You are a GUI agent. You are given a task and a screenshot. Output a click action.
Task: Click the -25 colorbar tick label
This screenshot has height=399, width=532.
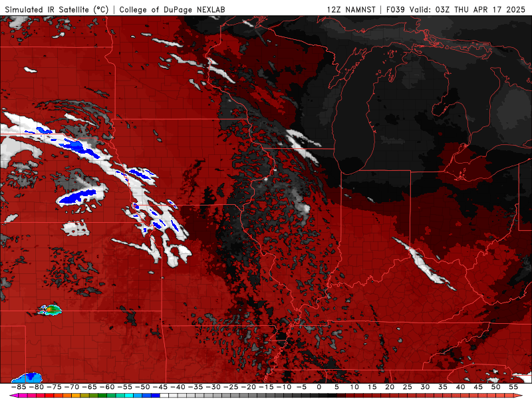(231, 387)
